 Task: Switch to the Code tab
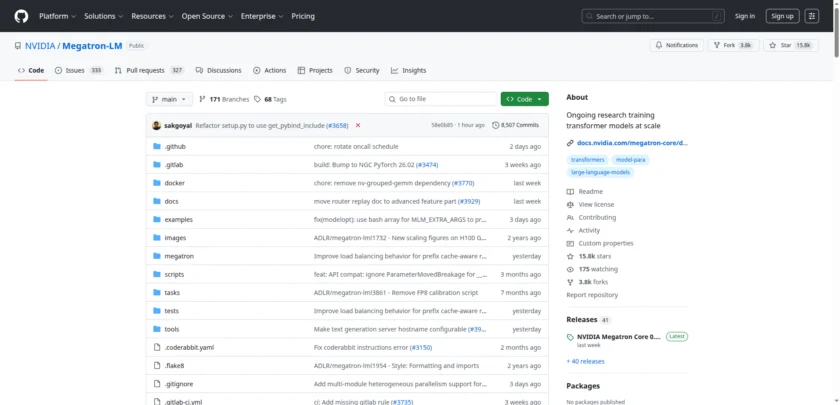[x=31, y=70]
